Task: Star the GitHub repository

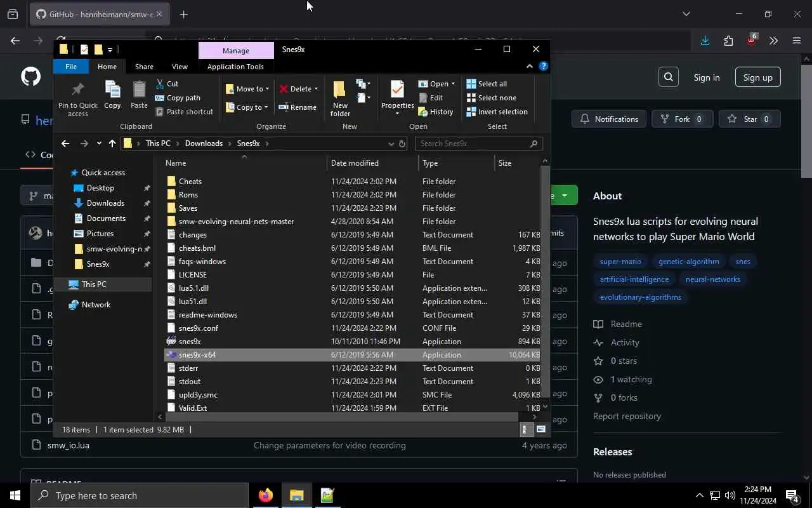Action: click(749, 119)
